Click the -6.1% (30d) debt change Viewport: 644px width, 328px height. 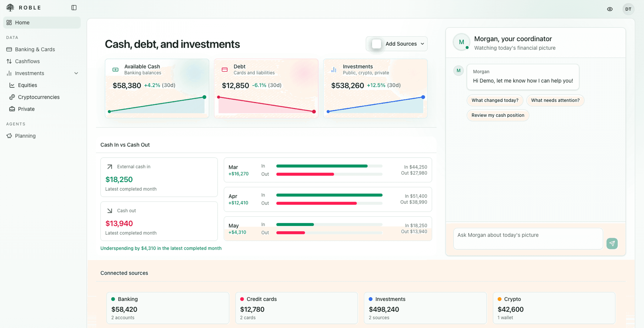[267, 85]
